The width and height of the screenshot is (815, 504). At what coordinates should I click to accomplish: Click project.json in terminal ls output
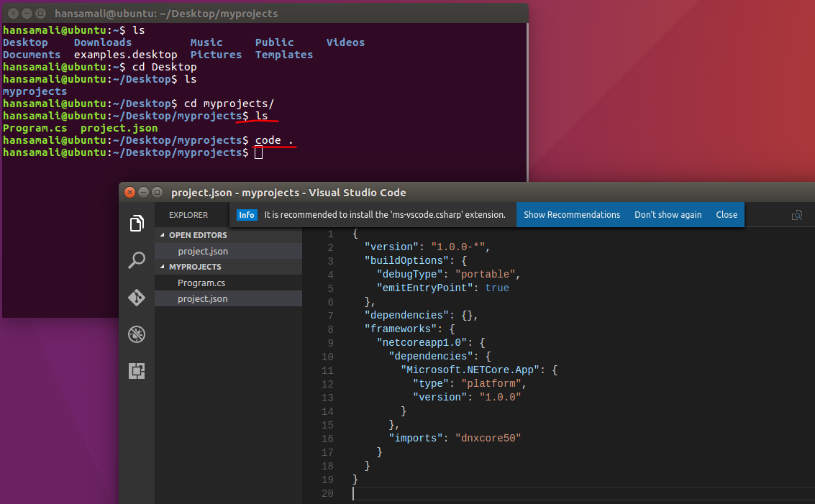pos(119,128)
